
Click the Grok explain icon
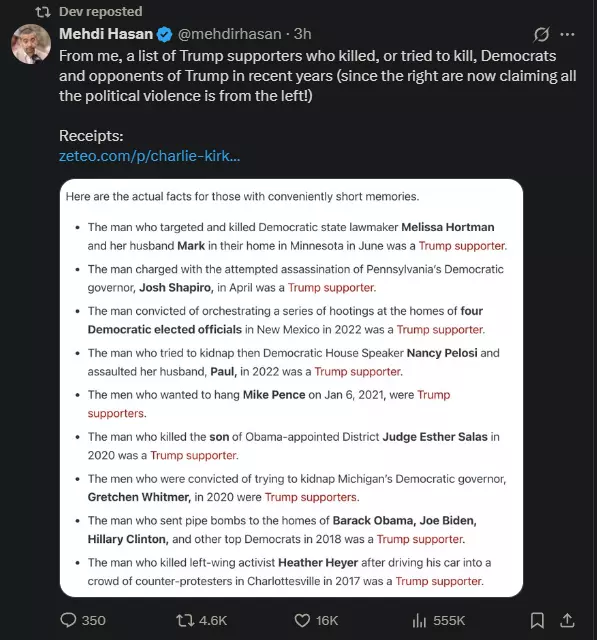click(x=541, y=34)
